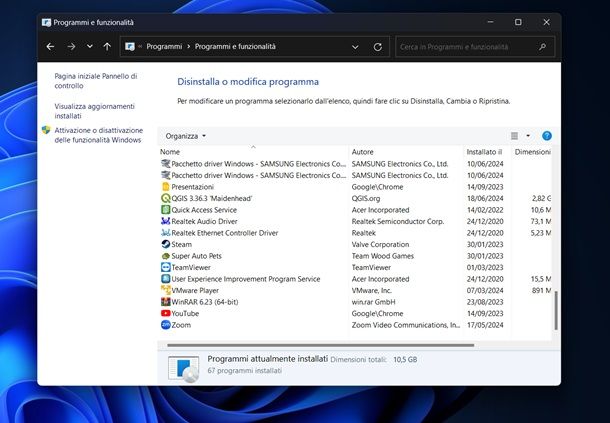
Task: Open Attivazione o disattivazione delle funzionalità Windows
Action: (x=99, y=135)
